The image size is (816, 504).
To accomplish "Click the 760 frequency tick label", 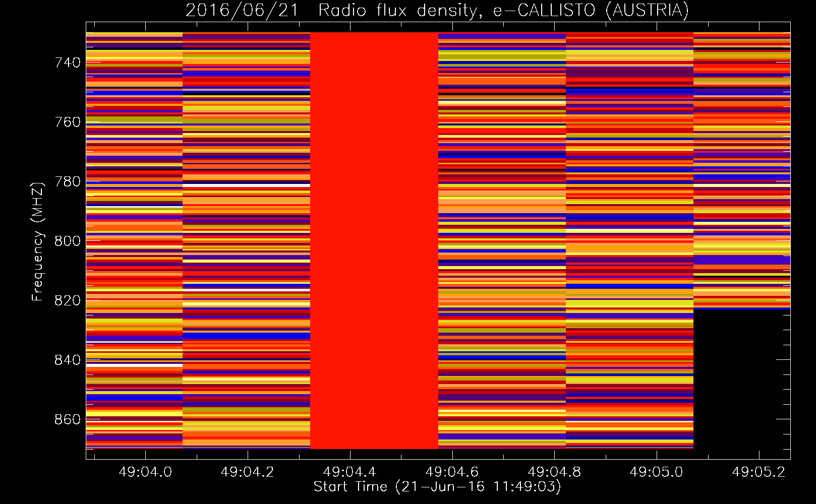I will click(x=68, y=122).
